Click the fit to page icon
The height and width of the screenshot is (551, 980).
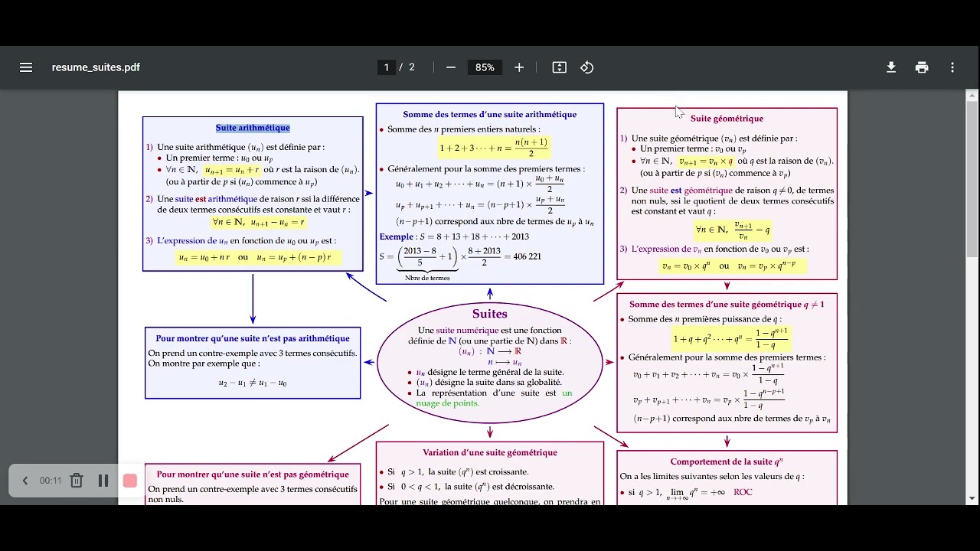click(560, 67)
